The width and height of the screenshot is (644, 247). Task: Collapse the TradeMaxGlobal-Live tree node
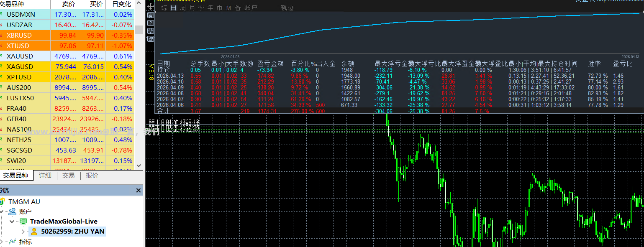tap(12, 222)
